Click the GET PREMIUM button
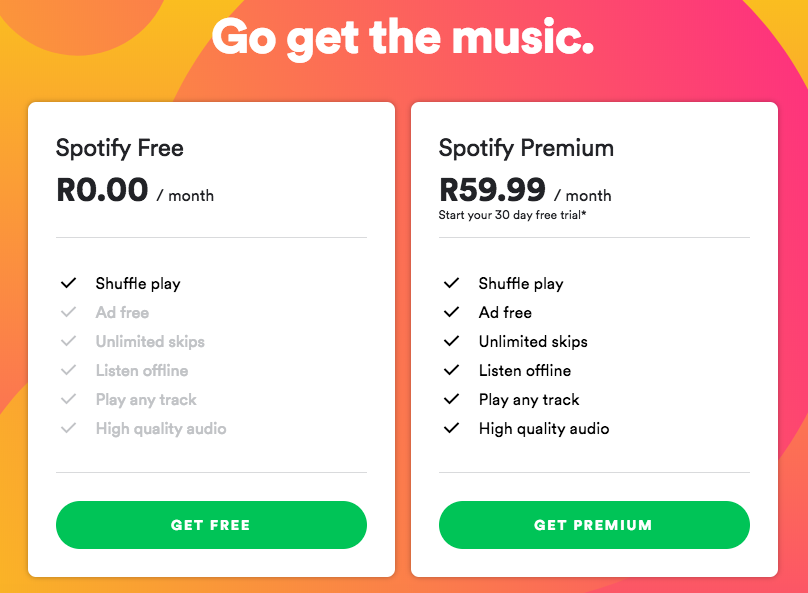 593,525
